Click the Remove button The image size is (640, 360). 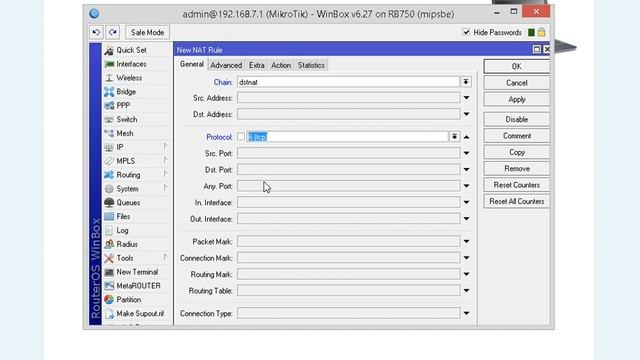click(517, 169)
